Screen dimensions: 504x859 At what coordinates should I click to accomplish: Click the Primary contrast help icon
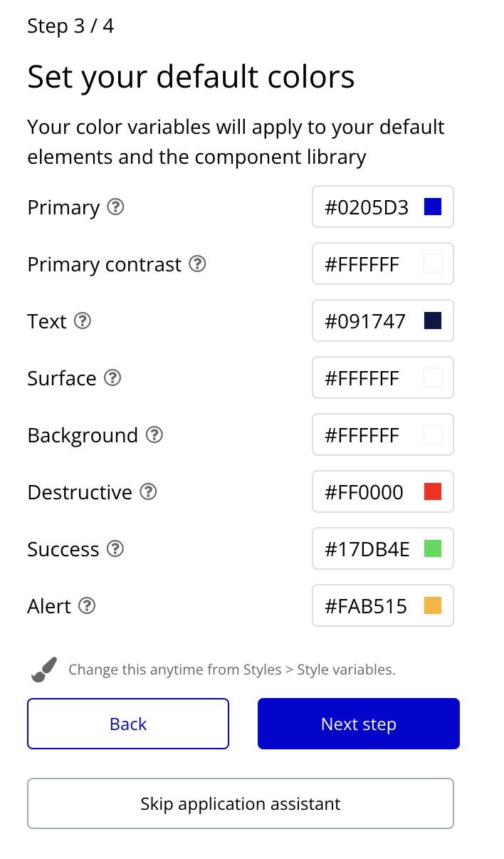point(198,264)
